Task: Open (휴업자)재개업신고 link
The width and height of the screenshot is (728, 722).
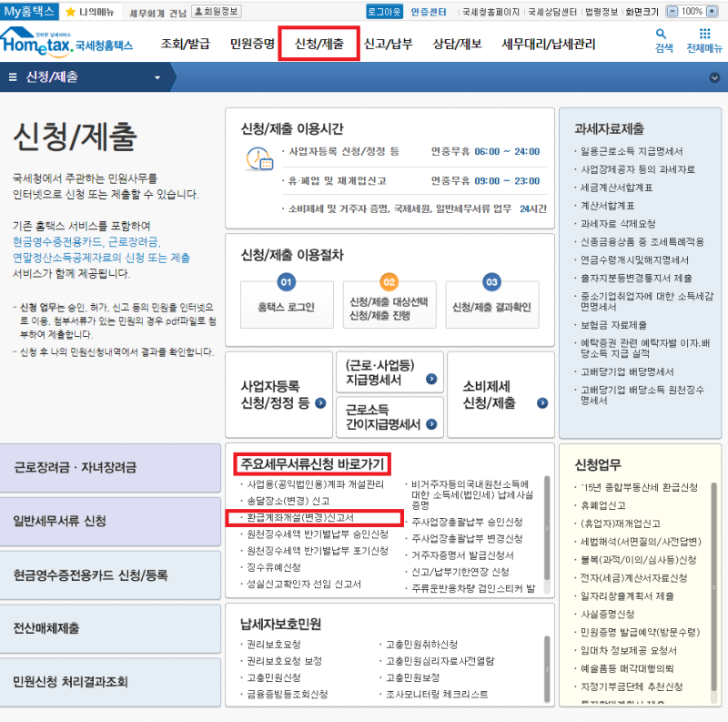Action: 621,524
